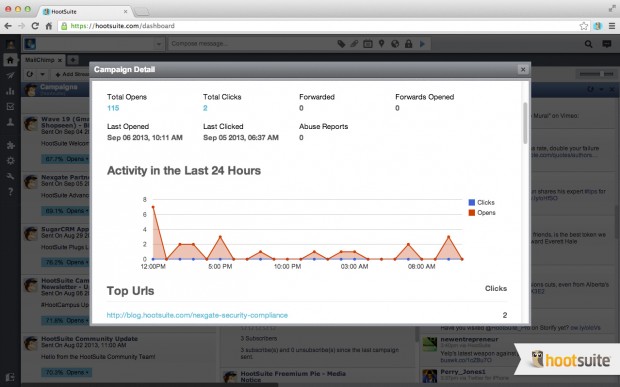This screenshot has height=387, width=620.
Task: Open the Contacts person sidebar icon
Action: tap(10, 122)
